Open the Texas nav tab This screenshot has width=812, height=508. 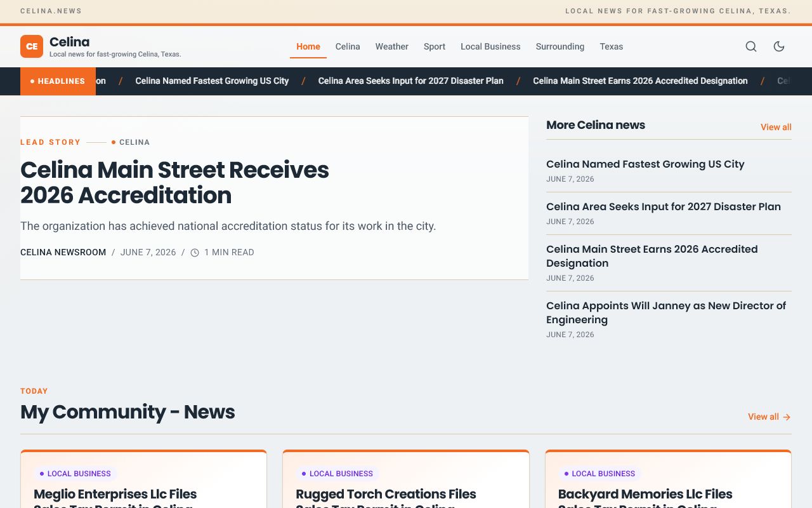[612, 46]
